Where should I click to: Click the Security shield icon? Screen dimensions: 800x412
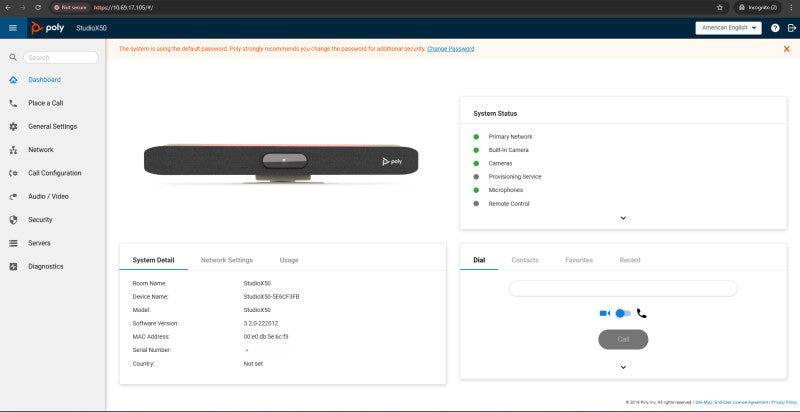[13, 220]
